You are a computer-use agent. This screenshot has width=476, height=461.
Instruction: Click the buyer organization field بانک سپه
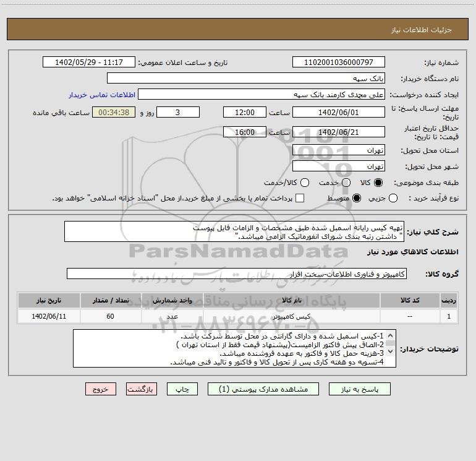click(246, 78)
